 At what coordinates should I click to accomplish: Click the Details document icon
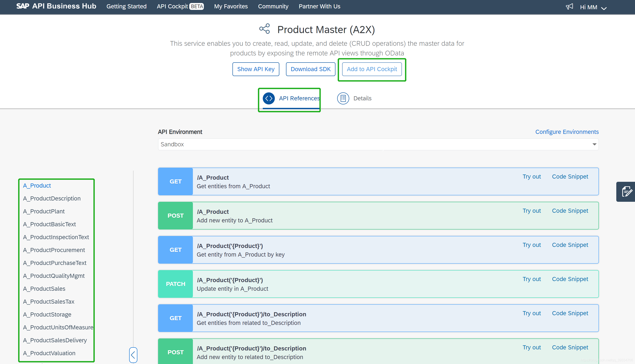[x=343, y=98]
